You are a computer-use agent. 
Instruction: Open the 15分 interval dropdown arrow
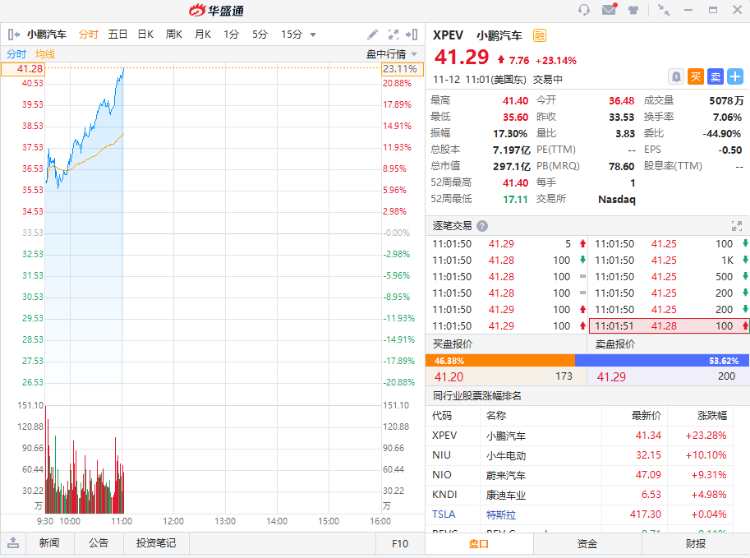click(313, 34)
